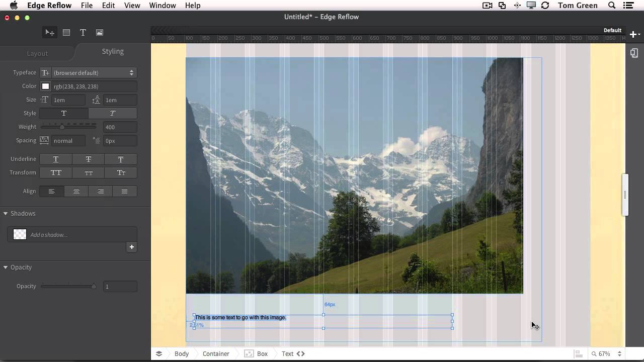Viewport: 644px width, 362px height.
Task: Collapse the Shadows section
Action: pos(6,214)
